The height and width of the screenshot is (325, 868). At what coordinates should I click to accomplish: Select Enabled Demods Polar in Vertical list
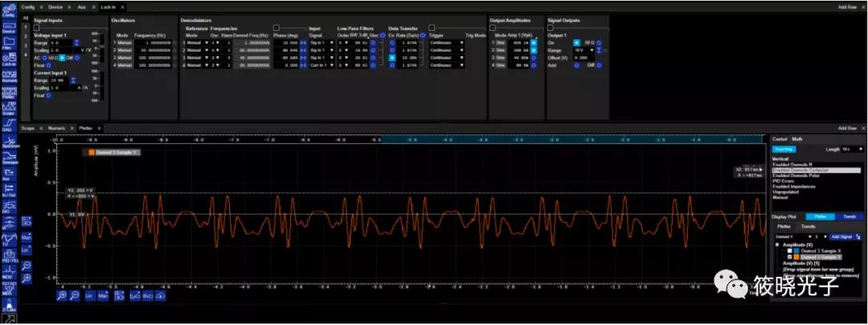pyautogui.click(x=795, y=176)
